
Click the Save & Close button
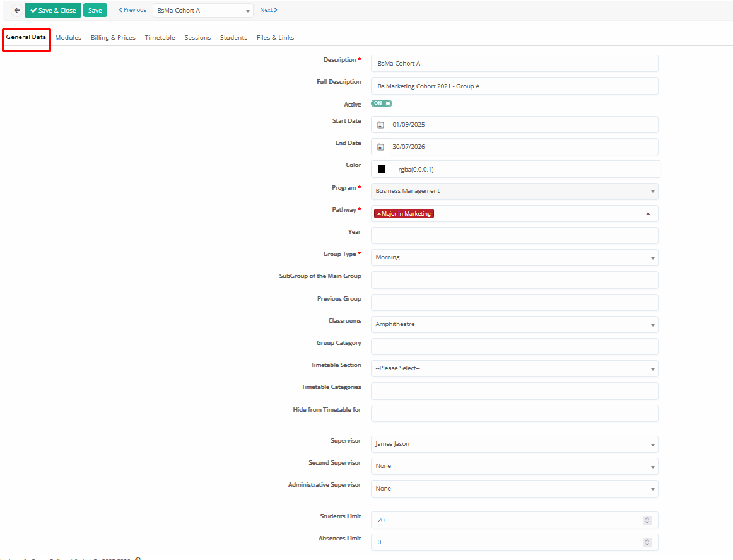pos(53,11)
